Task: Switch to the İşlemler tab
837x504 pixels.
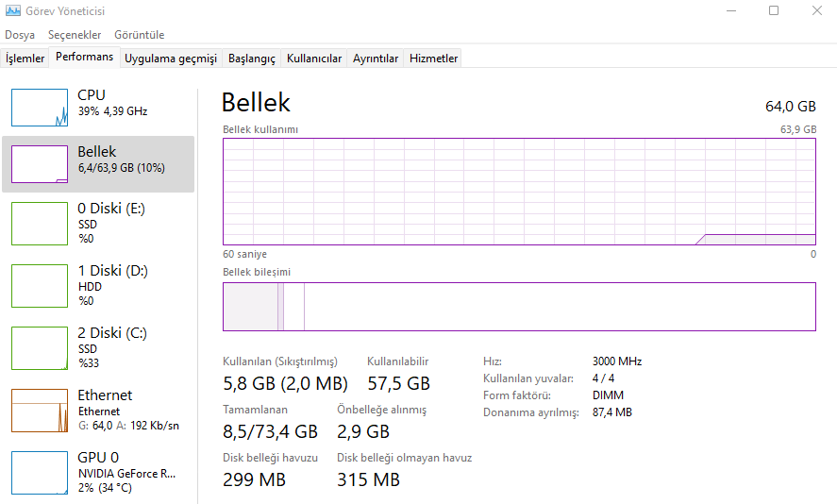Action: coord(25,59)
